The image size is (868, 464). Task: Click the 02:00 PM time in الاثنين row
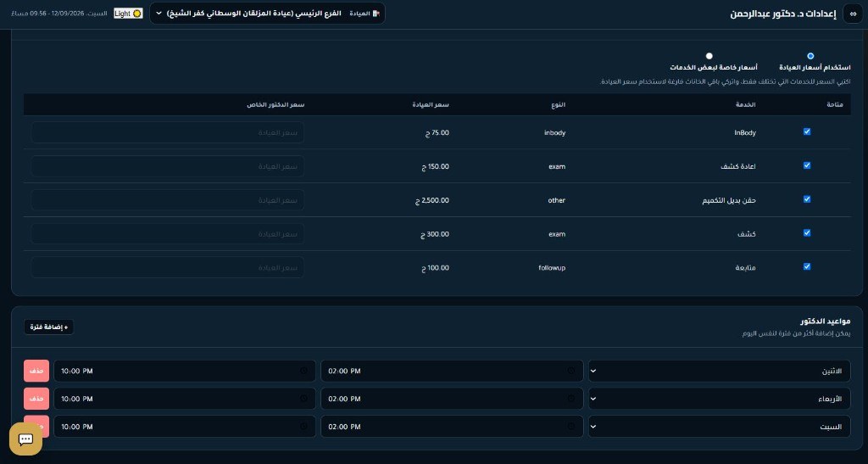344,371
